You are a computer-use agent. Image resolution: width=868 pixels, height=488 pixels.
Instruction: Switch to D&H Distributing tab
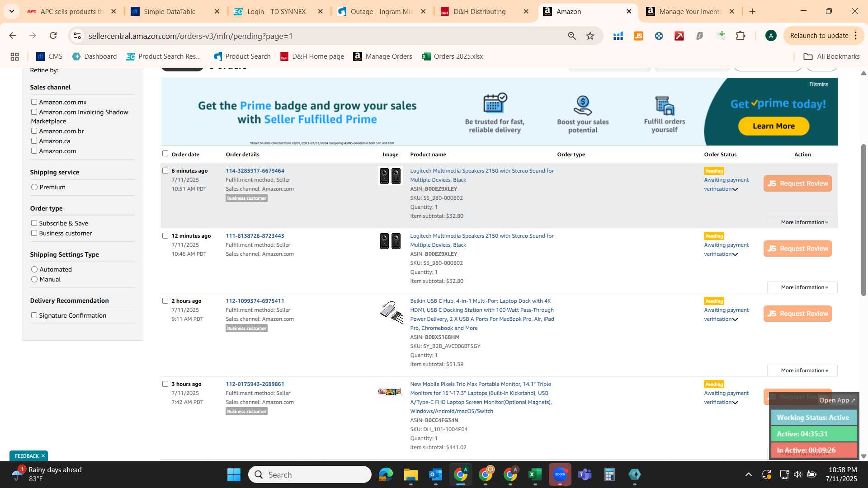pyautogui.click(x=484, y=11)
